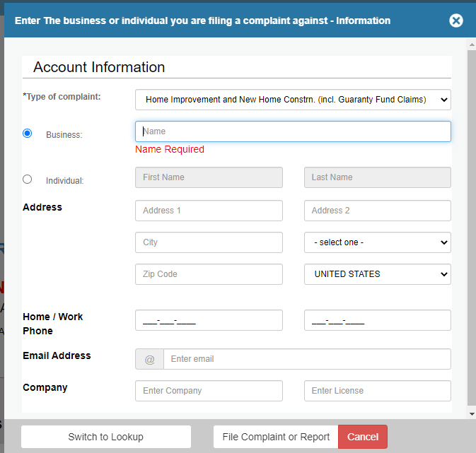
Task: Select the Zip Code input box
Action: point(209,274)
